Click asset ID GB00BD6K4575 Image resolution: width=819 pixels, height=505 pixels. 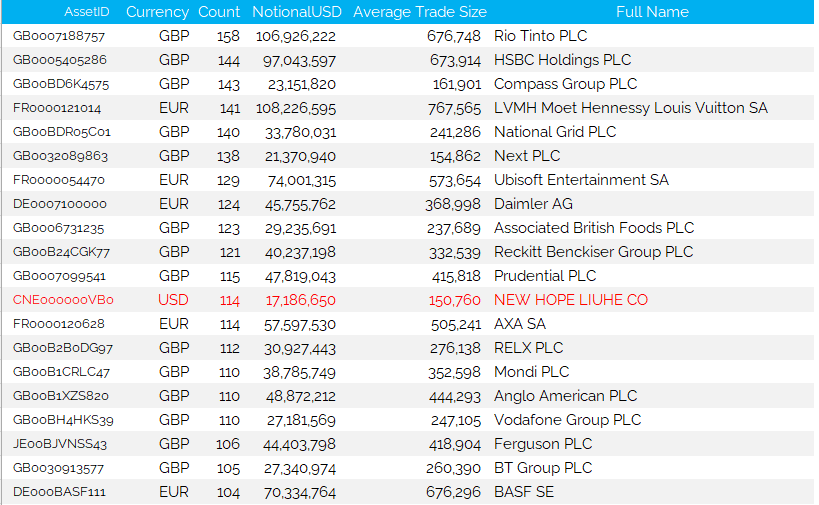coord(61,84)
